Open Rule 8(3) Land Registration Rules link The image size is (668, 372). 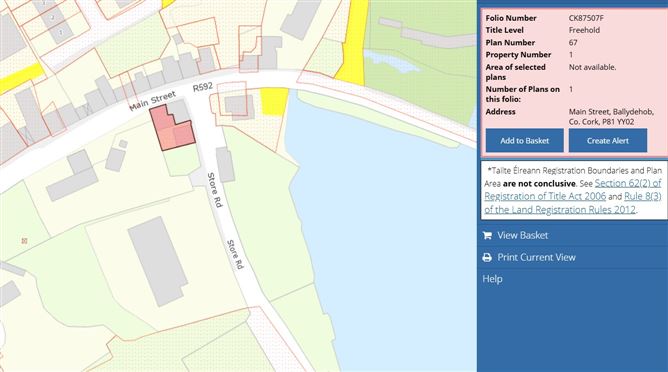(x=573, y=203)
